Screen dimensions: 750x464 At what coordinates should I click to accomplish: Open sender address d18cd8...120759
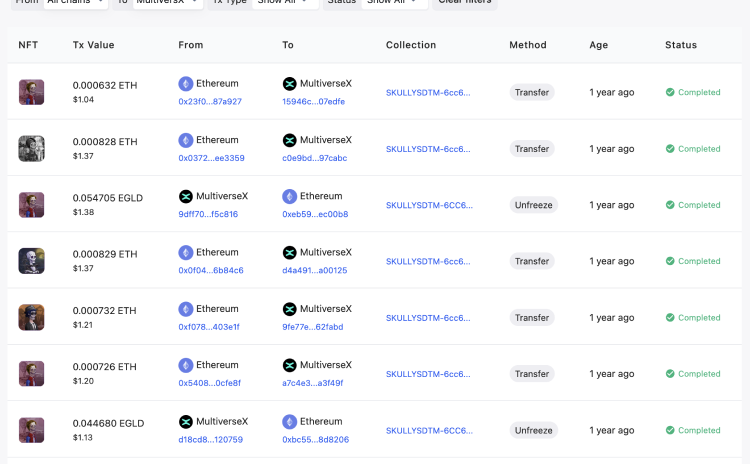[210, 439]
